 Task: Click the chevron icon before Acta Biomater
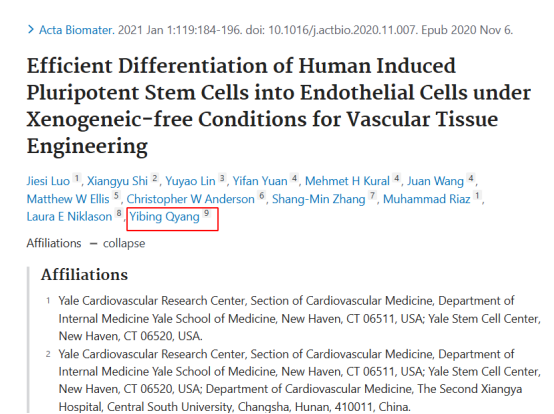point(31,30)
